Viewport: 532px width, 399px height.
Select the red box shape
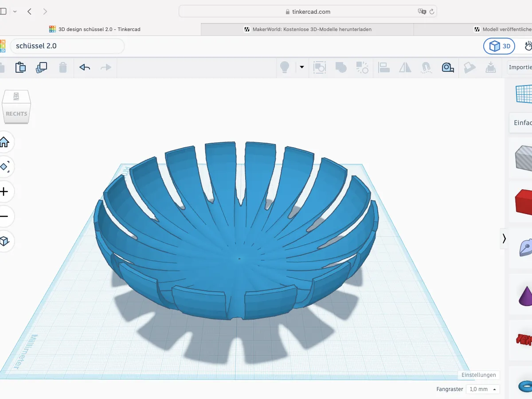coord(524,201)
